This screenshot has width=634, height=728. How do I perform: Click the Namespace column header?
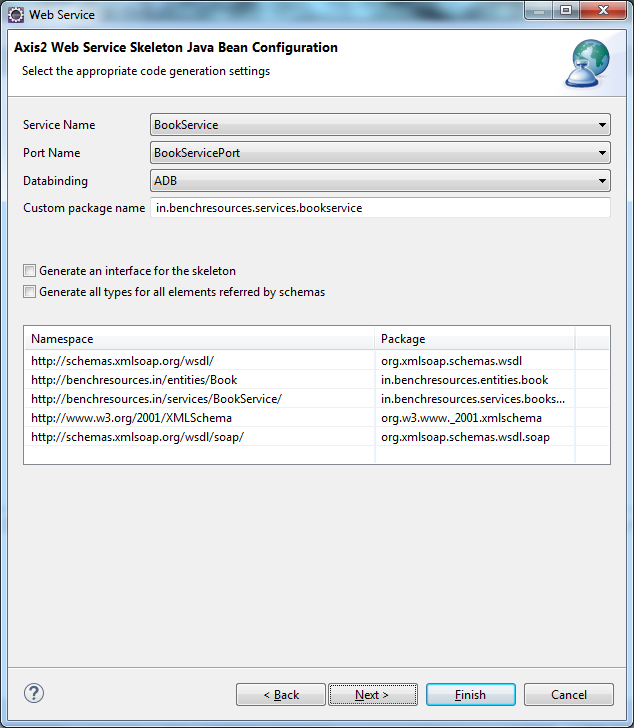[199, 339]
